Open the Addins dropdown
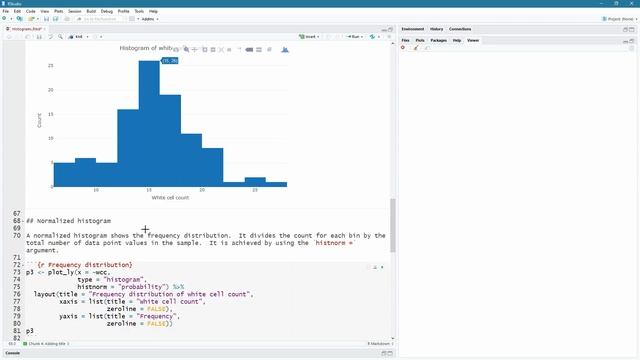The image size is (640, 360). click(x=150, y=19)
